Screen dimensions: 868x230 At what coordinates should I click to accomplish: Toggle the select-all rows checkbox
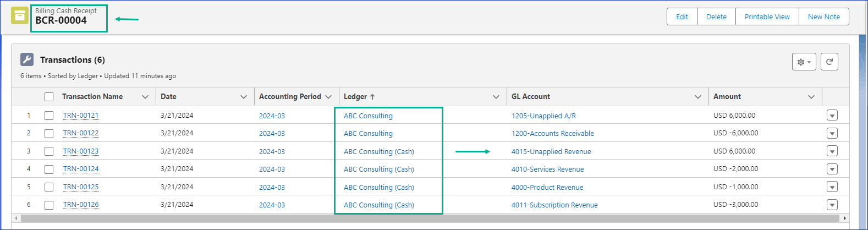[49, 97]
